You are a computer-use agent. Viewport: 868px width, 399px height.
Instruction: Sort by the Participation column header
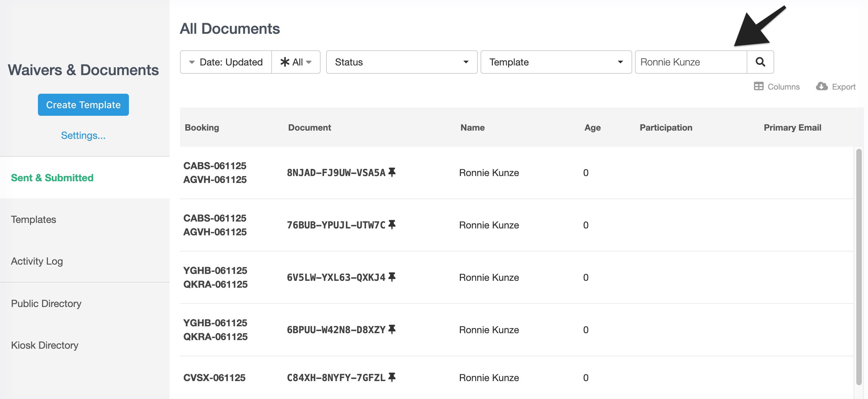click(x=666, y=127)
